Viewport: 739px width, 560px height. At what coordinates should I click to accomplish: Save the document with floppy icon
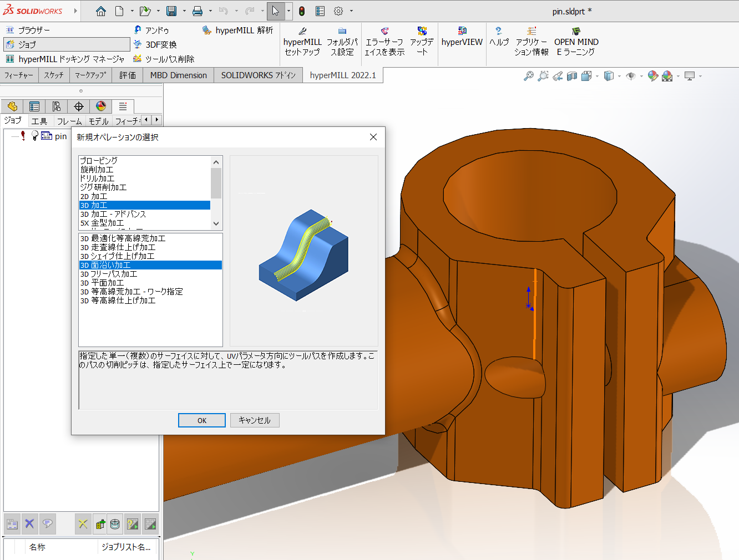(x=171, y=11)
